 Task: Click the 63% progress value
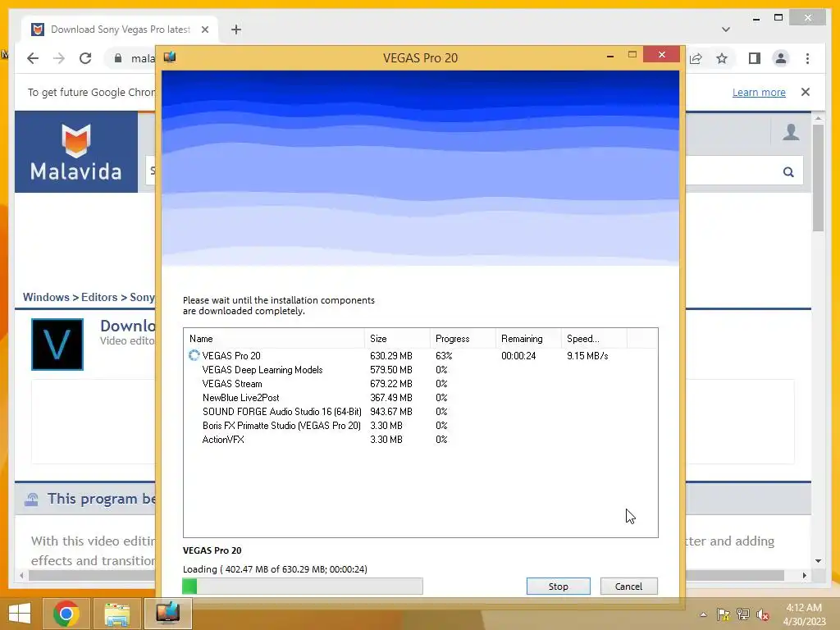(444, 356)
